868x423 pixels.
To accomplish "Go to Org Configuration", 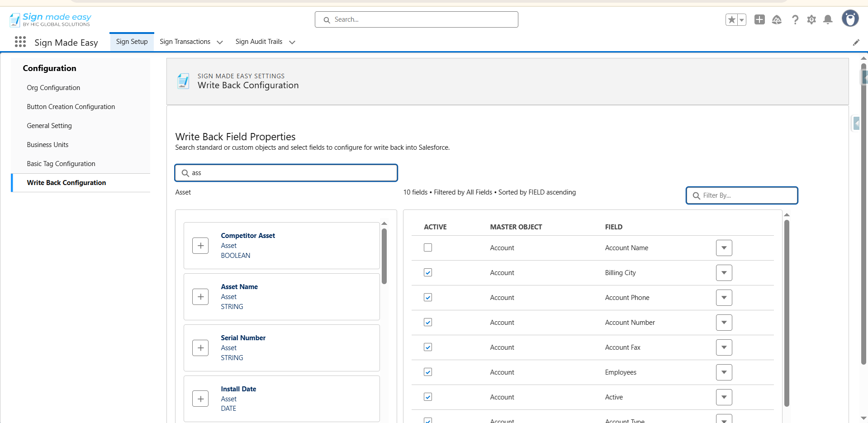I will pos(53,88).
